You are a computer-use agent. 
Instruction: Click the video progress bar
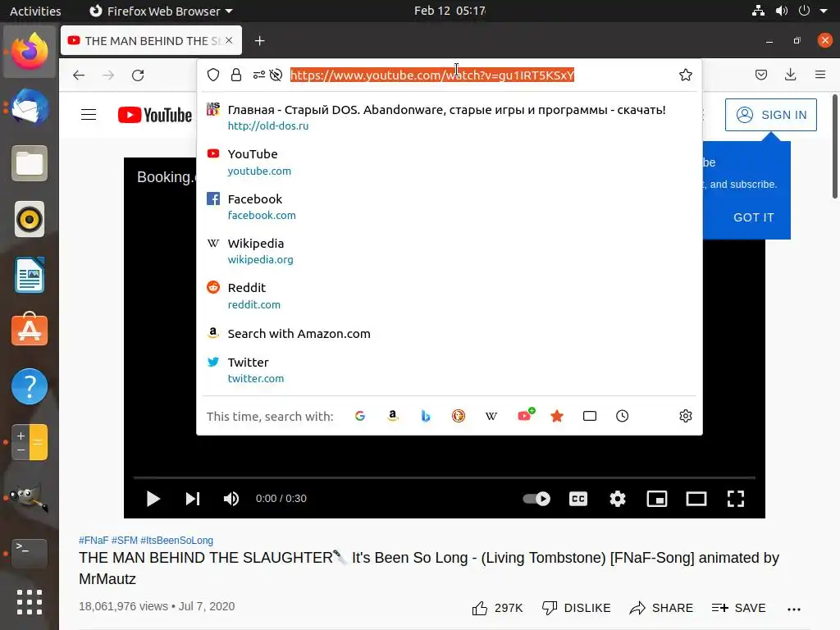tap(444, 477)
